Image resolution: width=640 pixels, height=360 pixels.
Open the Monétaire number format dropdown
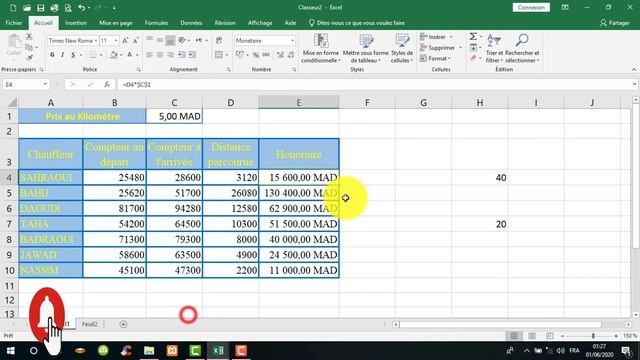point(292,40)
